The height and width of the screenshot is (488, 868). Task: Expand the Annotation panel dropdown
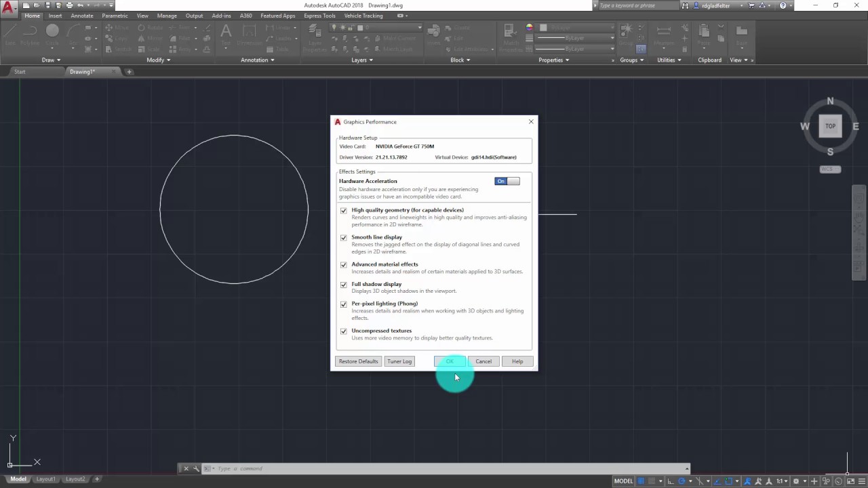tap(258, 60)
